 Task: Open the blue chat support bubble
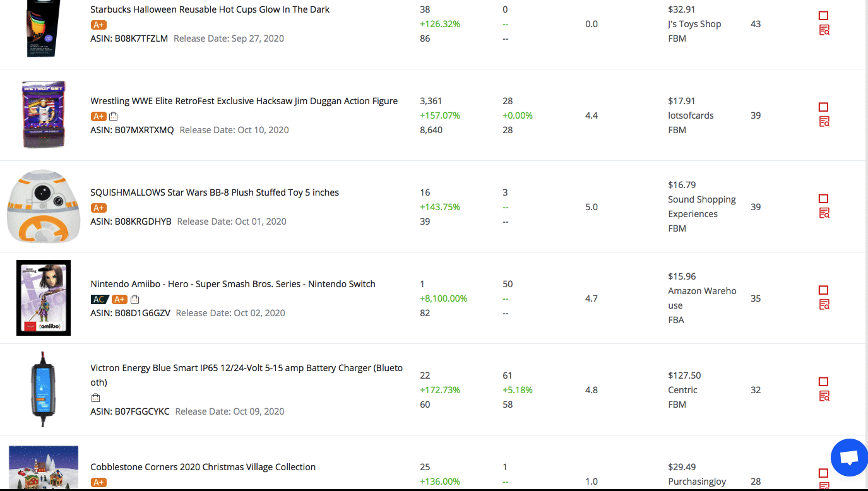point(850,458)
